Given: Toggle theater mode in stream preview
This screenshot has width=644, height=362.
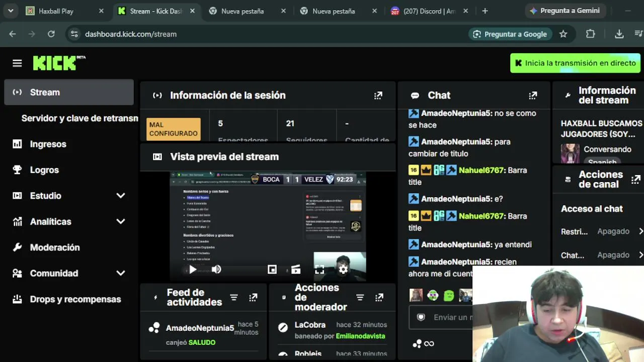Looking at the screenshot, I should (296, 269).
